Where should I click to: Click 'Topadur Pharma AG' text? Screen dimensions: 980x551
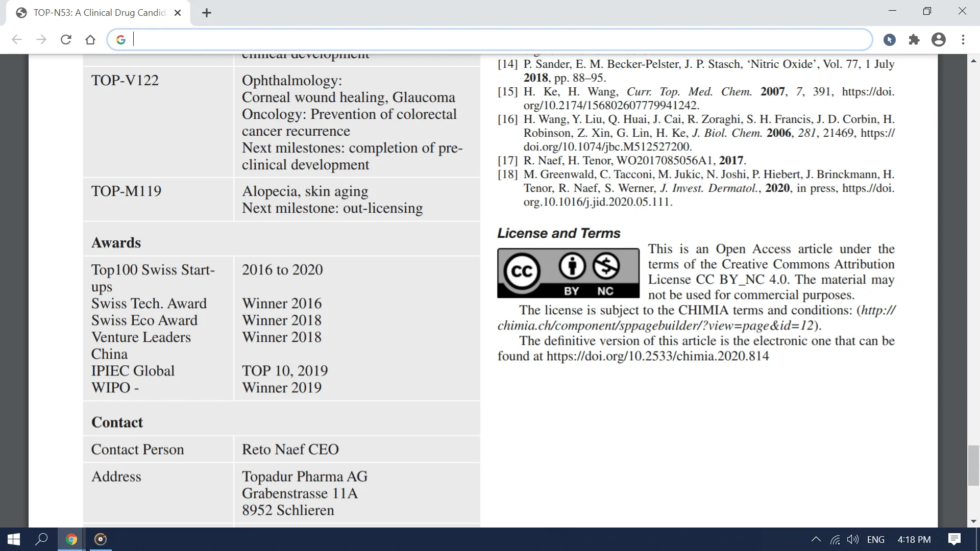click(x=305, y=477)
